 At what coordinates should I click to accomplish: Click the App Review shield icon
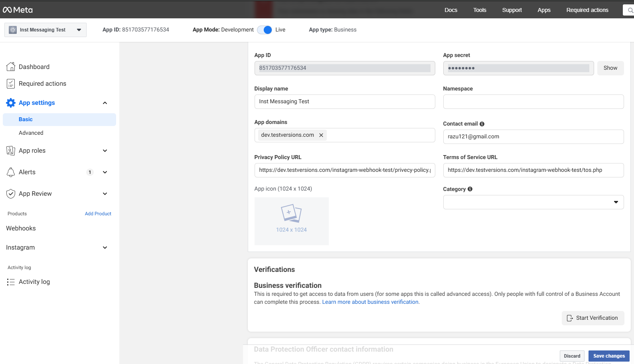point(11,194)
